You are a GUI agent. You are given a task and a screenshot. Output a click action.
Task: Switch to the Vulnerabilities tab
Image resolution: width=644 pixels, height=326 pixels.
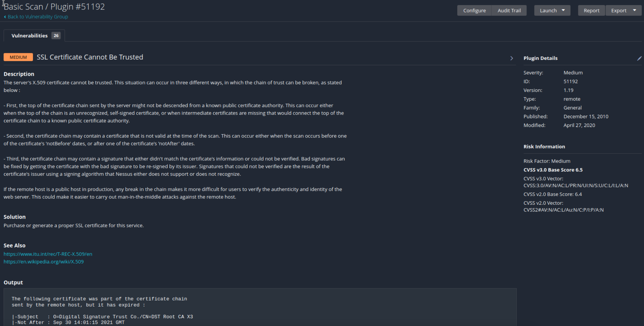[x=34, y=36]
